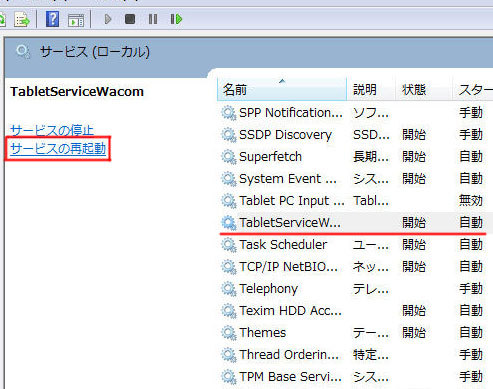The image size is (493, 389).
Task: Click the gear icon of SSDP Discovery
Action: tap(229, 135)
